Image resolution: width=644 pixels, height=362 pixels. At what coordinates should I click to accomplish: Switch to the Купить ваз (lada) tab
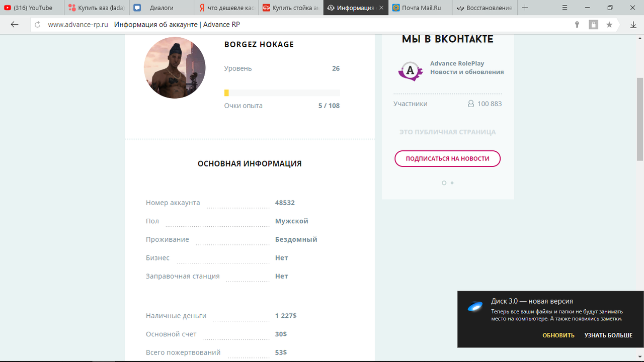tap(97, 8)
